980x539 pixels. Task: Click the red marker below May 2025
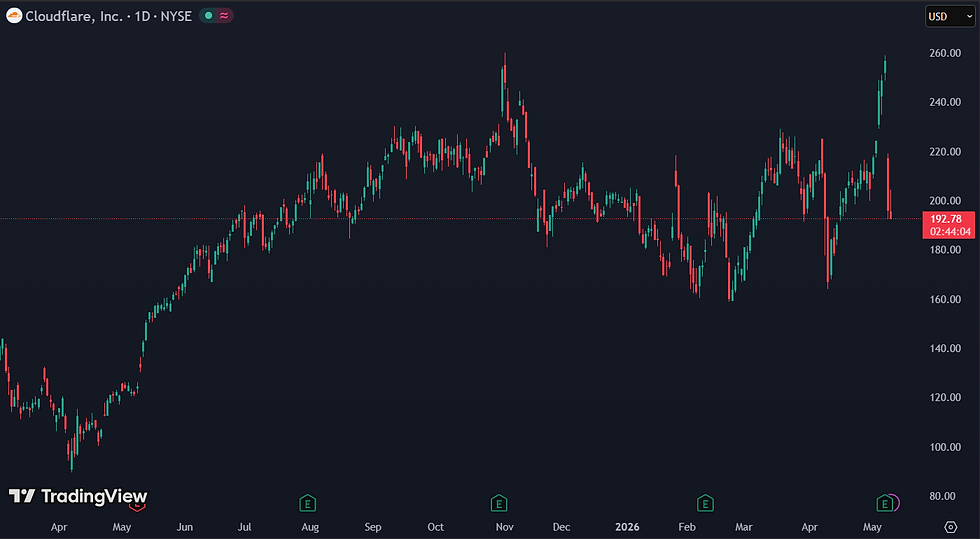coord(137,507)
